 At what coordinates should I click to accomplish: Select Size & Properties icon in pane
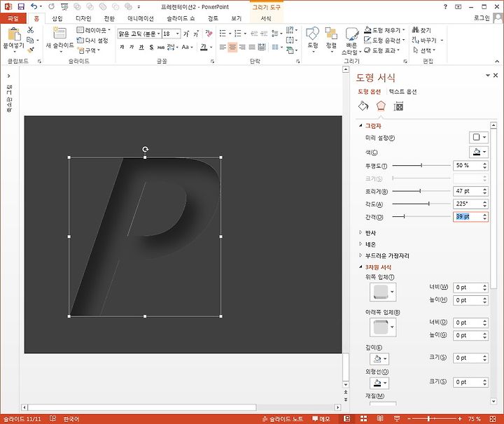398,106
